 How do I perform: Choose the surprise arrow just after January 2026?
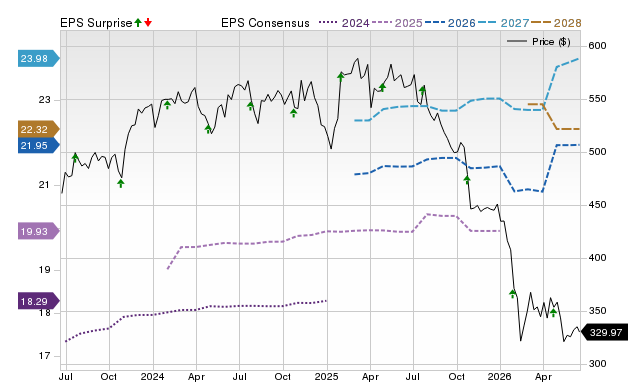[x=513, y=293]
